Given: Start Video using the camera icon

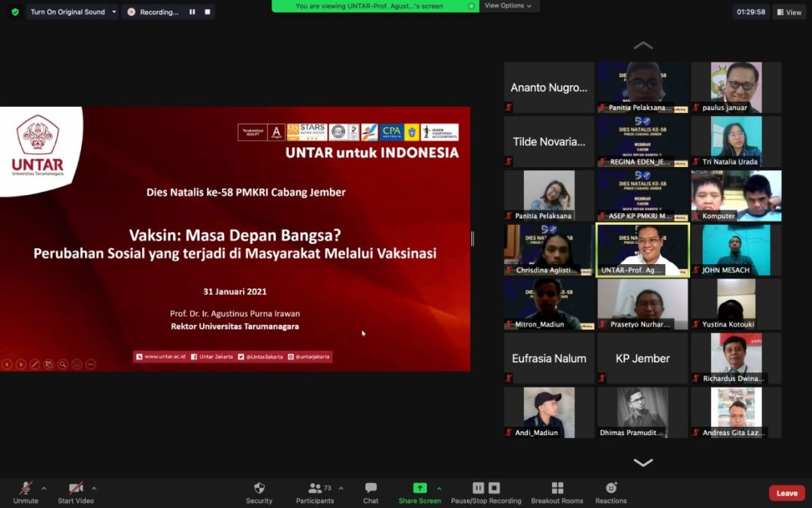Looking at the screenshot, I should tap(76, 488).
